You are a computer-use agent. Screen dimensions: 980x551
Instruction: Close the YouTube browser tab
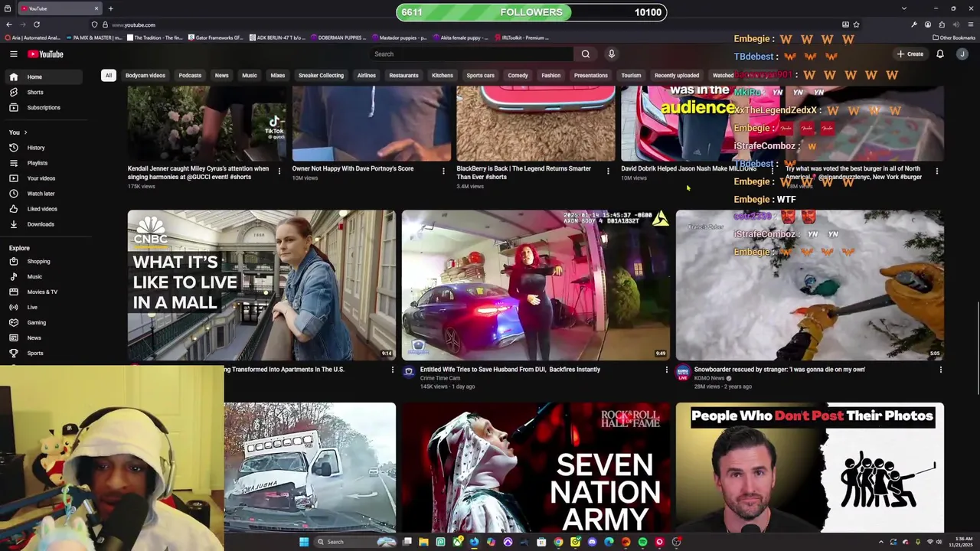click(96, 8)
